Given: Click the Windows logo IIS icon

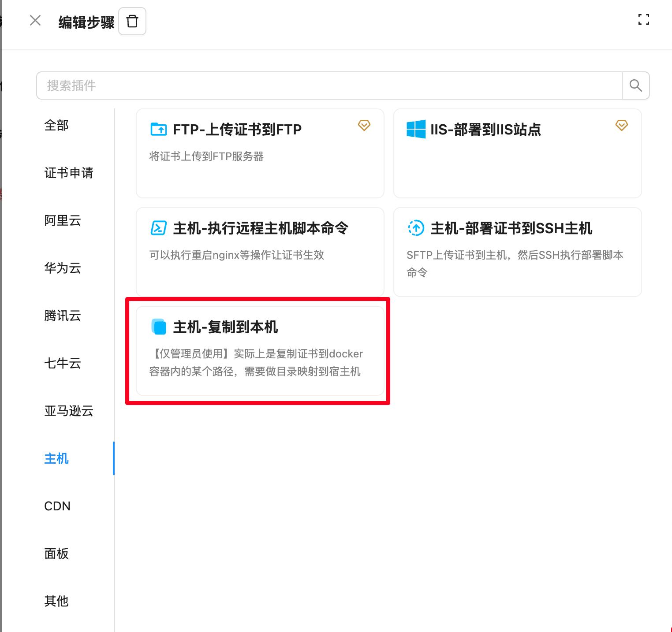Looking at the screenshot, I should [416, 129].
